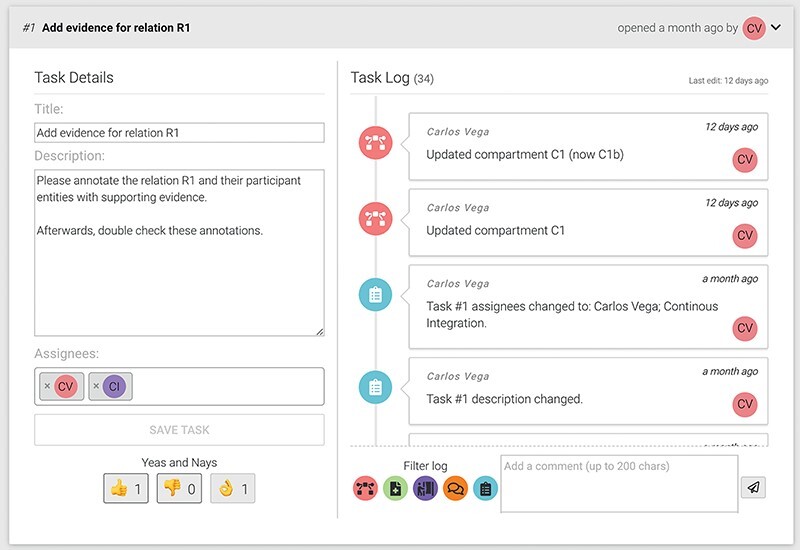Filter log by purple bookshelf entries
Screen dimensions: 800x550
point(425,489)
